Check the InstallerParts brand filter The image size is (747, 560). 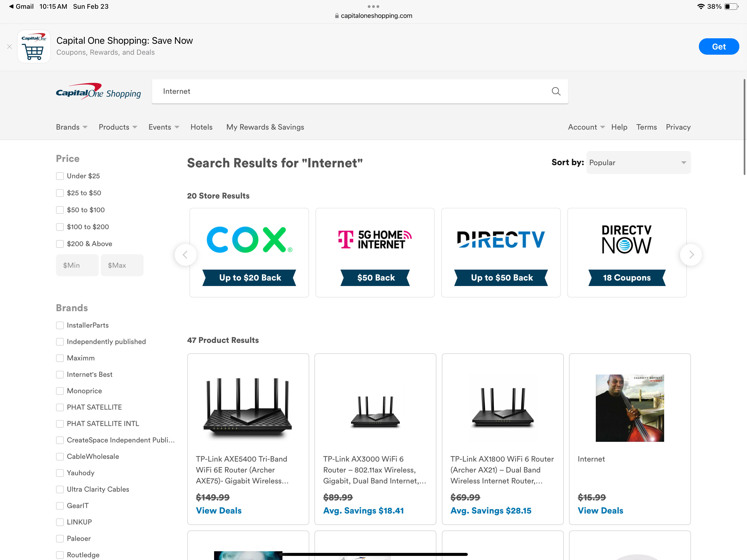pos(60,325)
